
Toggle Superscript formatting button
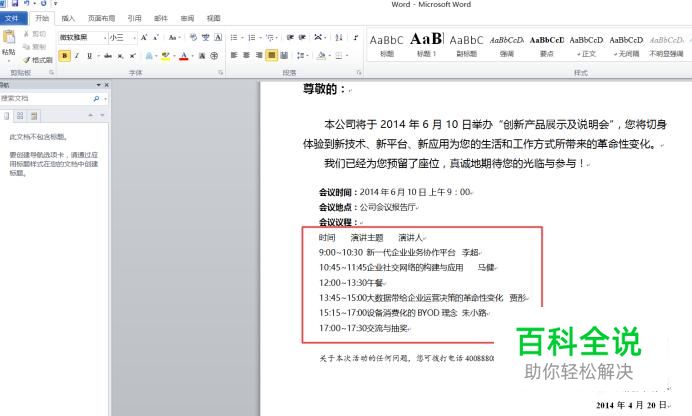click(x=132, y=56)
